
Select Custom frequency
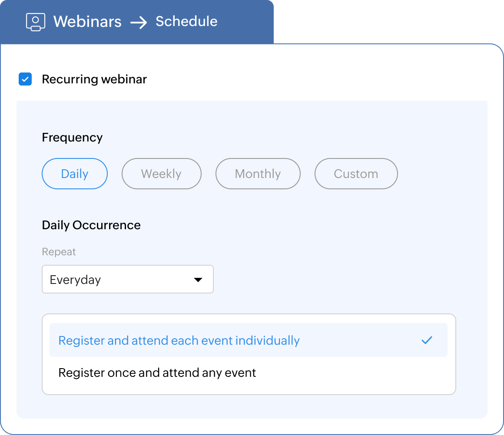pyautogui.click(x=356, y=174)
